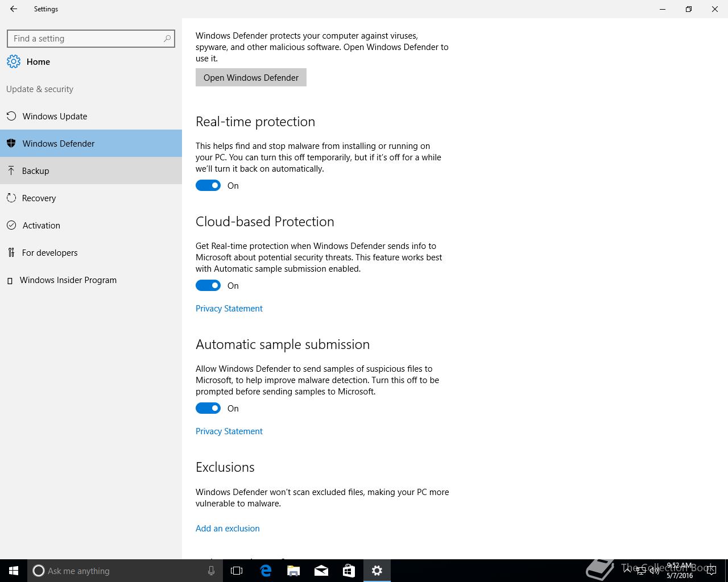Click the Windows Insider Program icon
Image resolution: width=728 pixels, height=582 pixels.
(10, 280)
